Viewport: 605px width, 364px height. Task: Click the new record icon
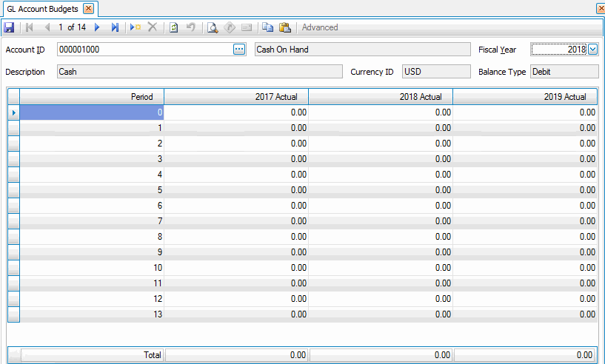click(x=135, y=27)
